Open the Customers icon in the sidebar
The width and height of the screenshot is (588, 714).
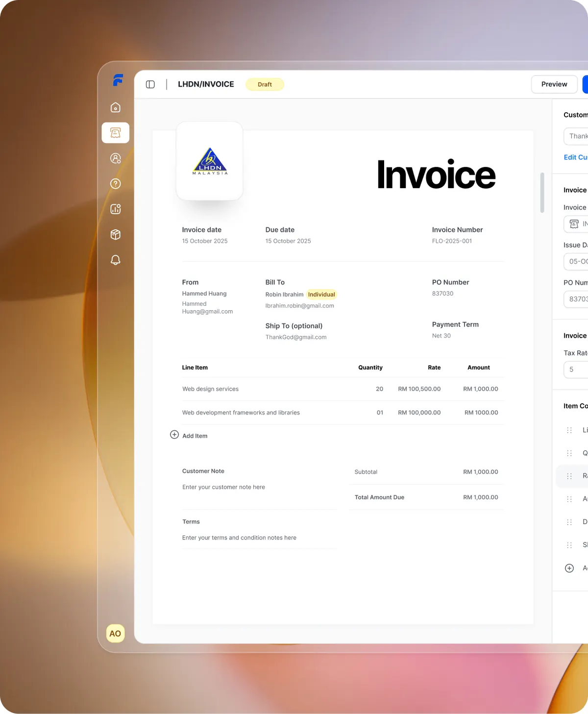pyautogui.click(x=116, y=158)
